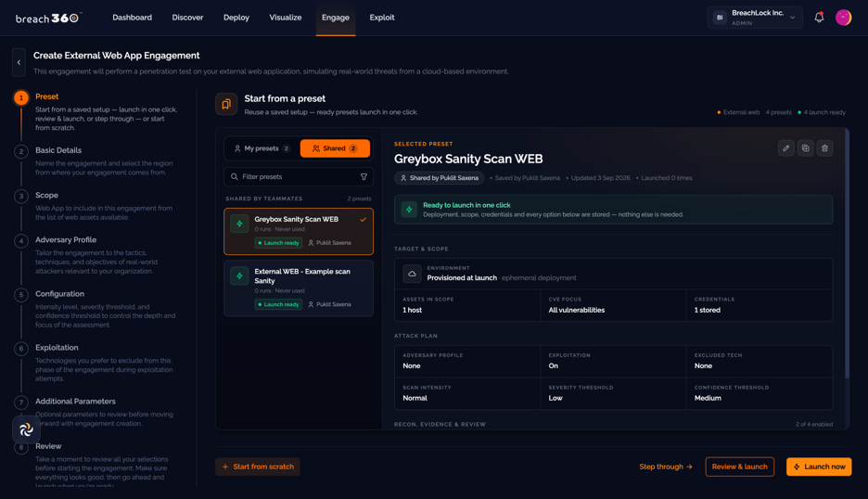The width and height of the screenshot is (868, 499).
Task: Click Additional Parameters step title
Action: pos(75,402)
